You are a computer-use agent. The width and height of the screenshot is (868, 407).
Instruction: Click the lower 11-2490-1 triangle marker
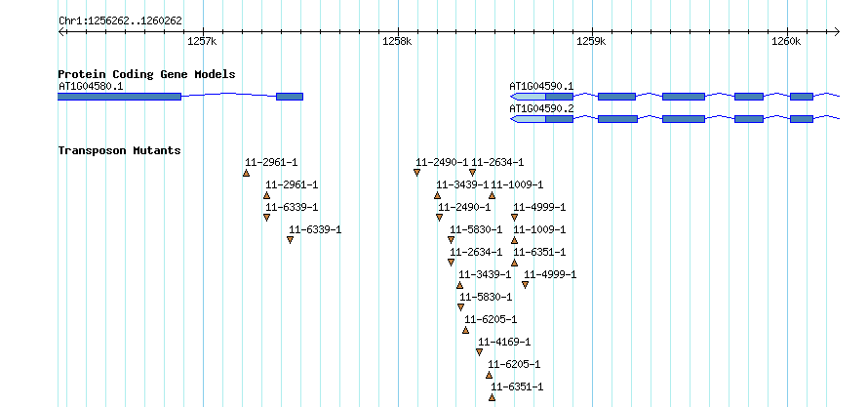tap(439, 218)
